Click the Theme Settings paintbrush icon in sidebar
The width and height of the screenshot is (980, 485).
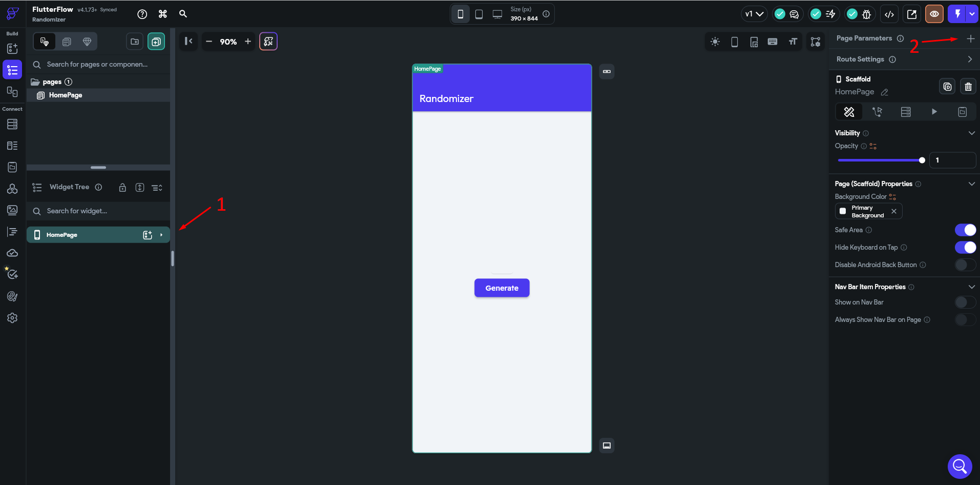12,296
